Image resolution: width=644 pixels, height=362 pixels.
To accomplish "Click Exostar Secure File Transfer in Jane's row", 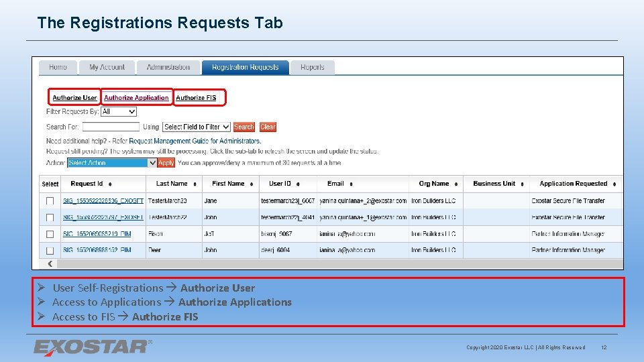I will point(568,200).
